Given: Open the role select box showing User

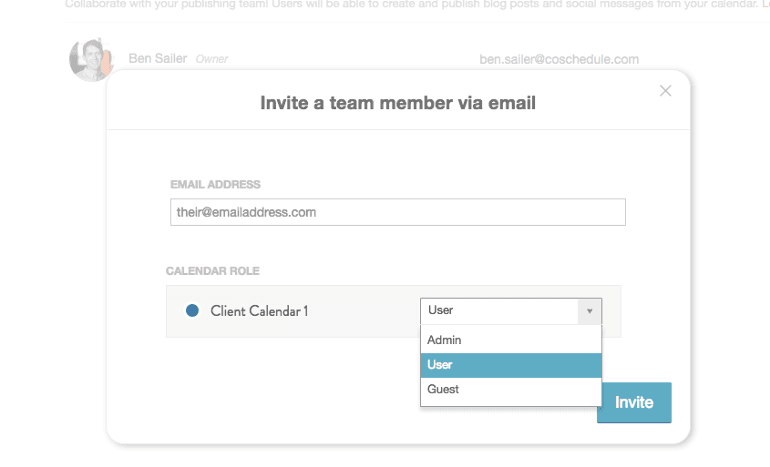Looking at the screenshot, I should click(x=511, y=311).
